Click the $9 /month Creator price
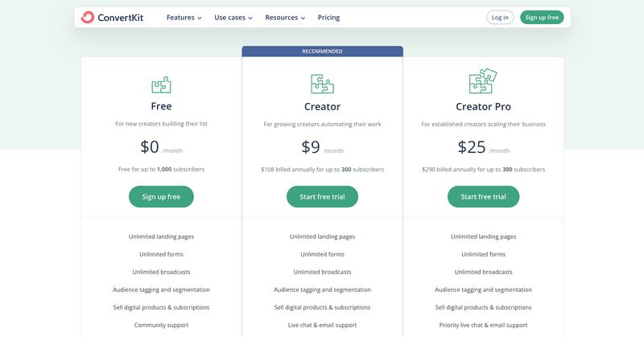The height and width of the screenshot is (337, 644). [322, 147]
